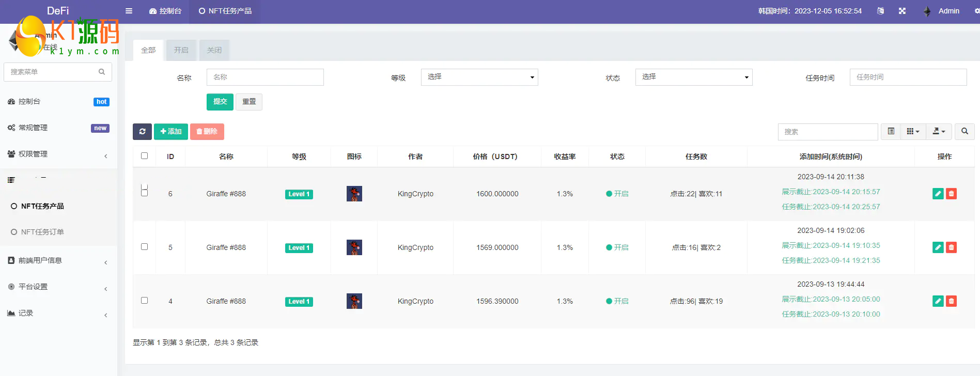Click the refresh table icon button
This screenshot has height=376, width=980.
[142, 132]
